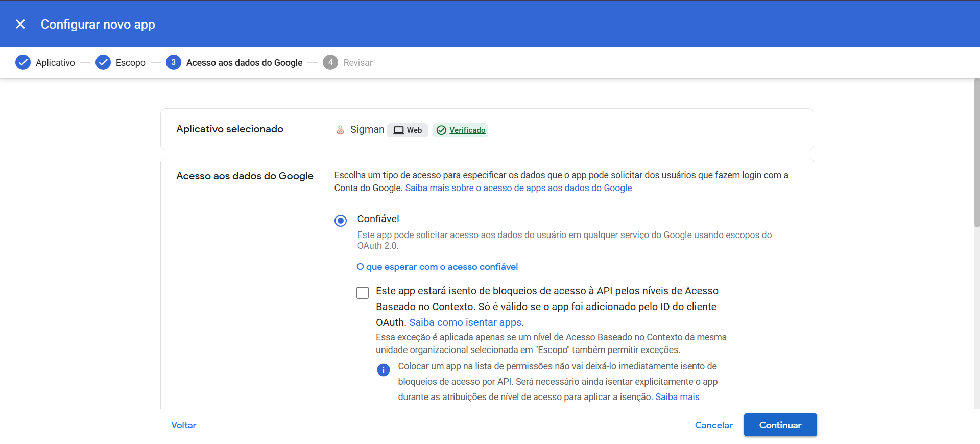Click the Cancelar button

713,425
